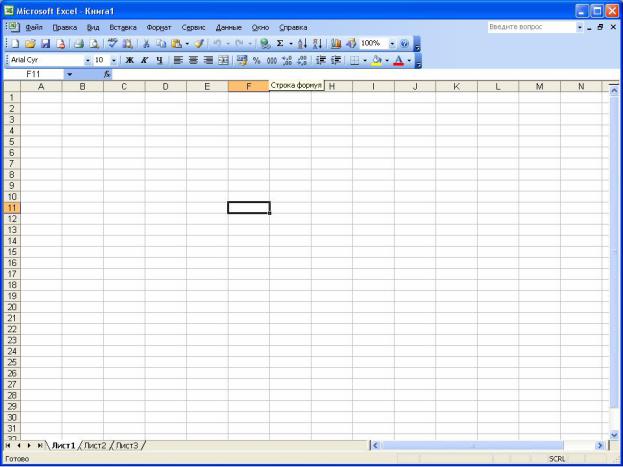Click the Decrease Indent icon
This screenshot has height=467, width=623.
click(x=321, y=60)
